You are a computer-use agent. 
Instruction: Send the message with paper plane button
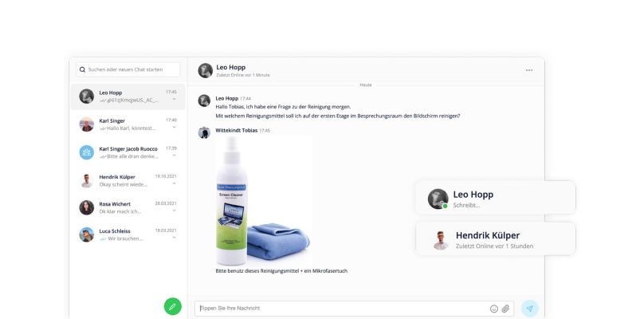530,309
